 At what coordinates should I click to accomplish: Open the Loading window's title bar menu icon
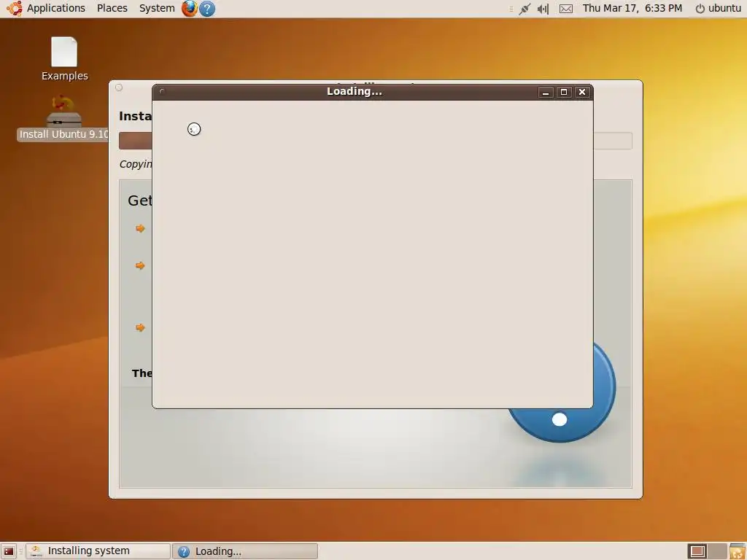[162, 92]
